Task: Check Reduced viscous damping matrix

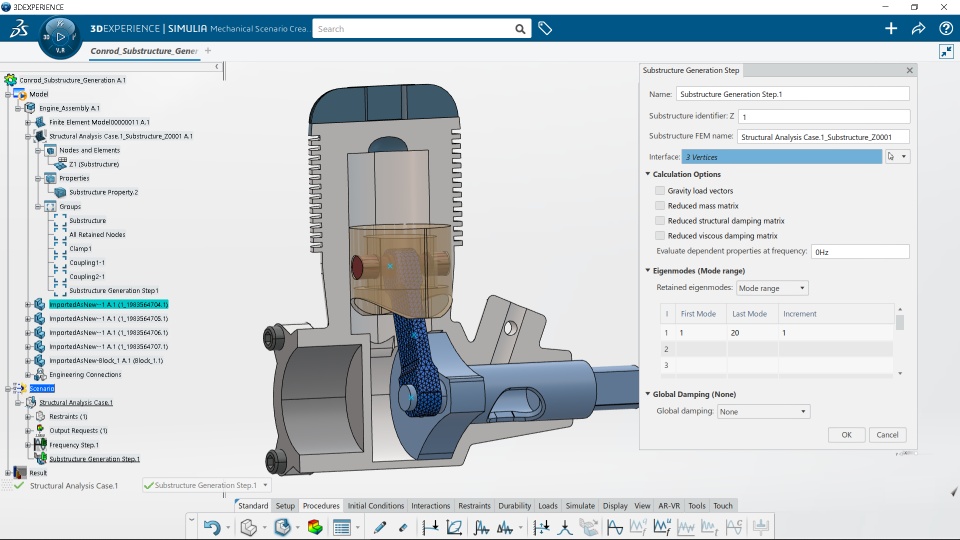Action: 660,236
